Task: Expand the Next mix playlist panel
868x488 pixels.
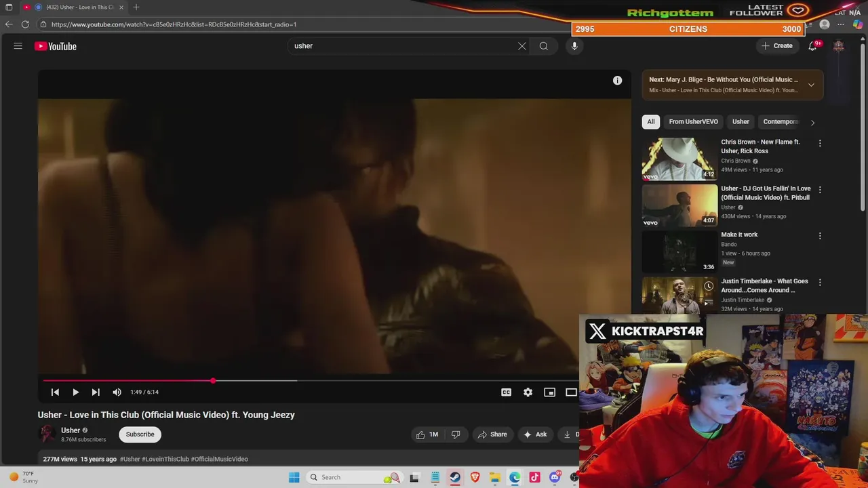Action: coord(811,85)
